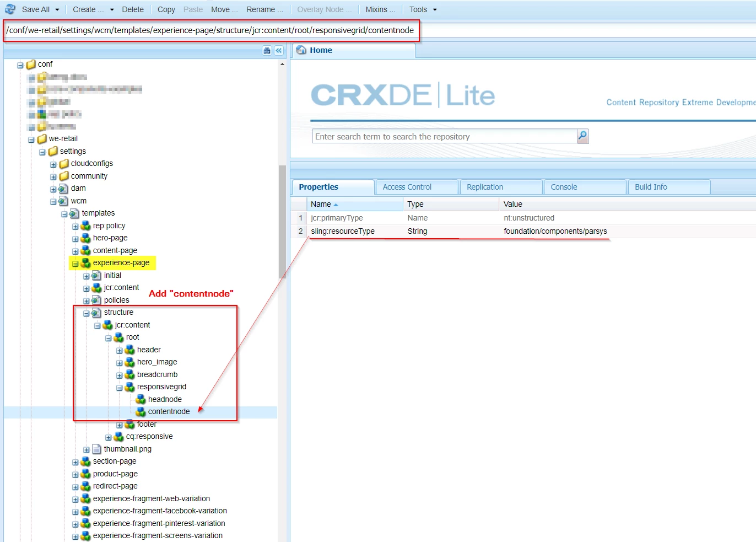Click the Rename toolbar button
756x542 pixels.
(264, 9)
